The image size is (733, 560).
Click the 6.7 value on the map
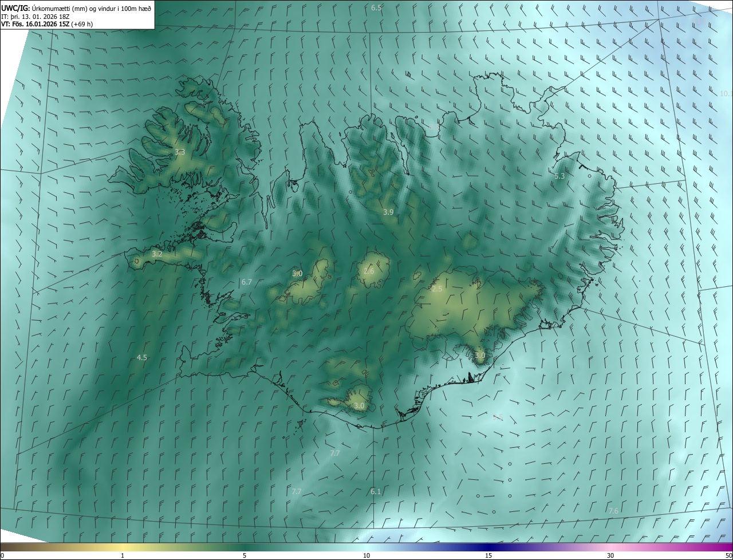pos(247,282)
